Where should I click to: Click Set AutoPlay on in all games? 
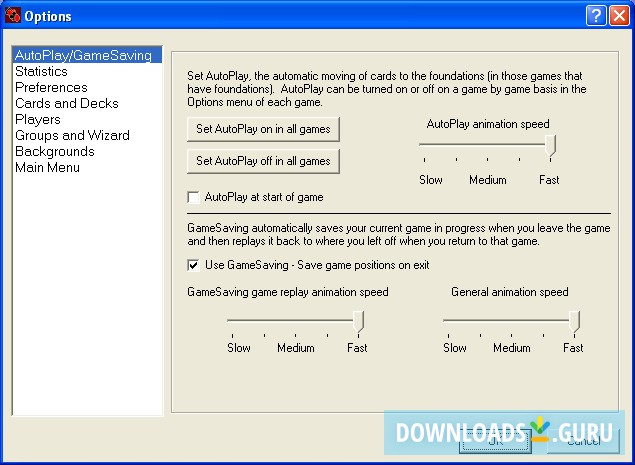263,129
